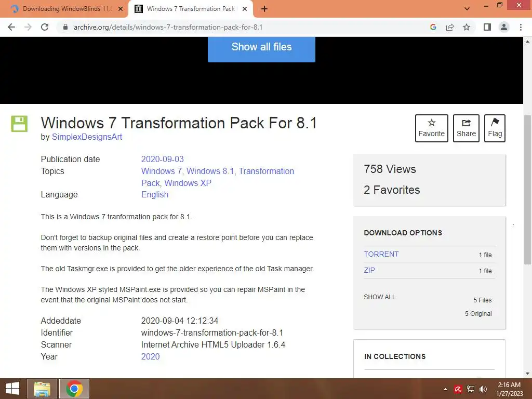Go back using the browser back arrow
The width and height of the screenshot is (532, 399).
tap(11, 27)
